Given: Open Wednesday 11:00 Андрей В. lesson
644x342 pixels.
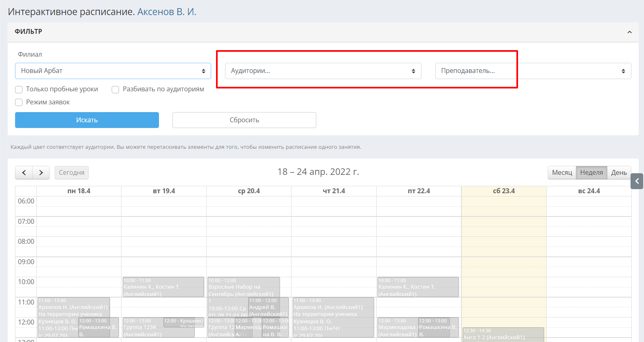Looking at the screenshot, I should [x=269, y=307].
